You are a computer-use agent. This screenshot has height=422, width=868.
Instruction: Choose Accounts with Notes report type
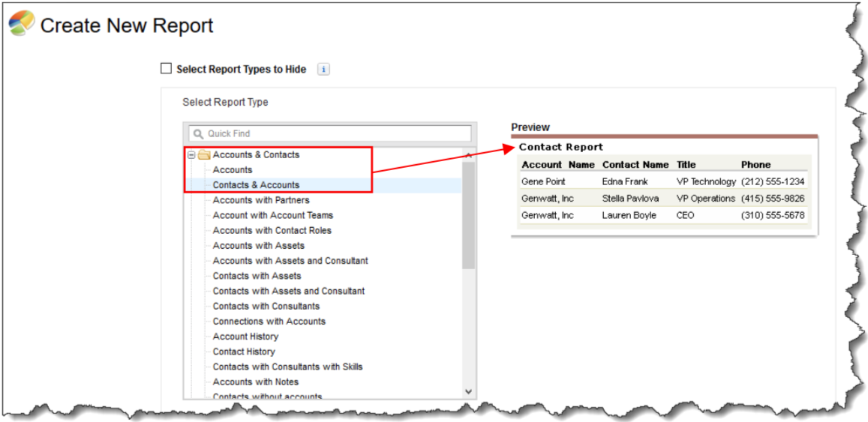coord(255,382)
